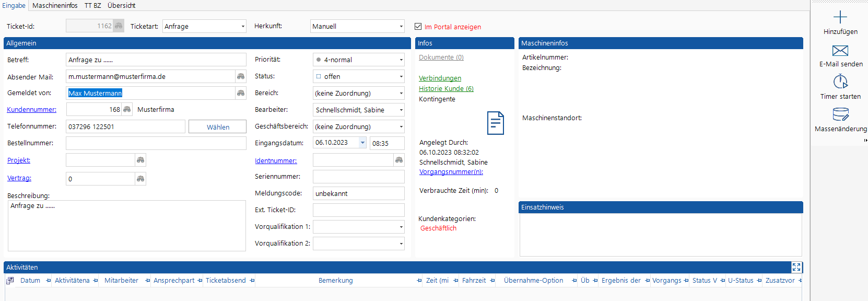868x301 pixels.
Task: Click the Hinzufügen plus icon
Action: (840, 17)
